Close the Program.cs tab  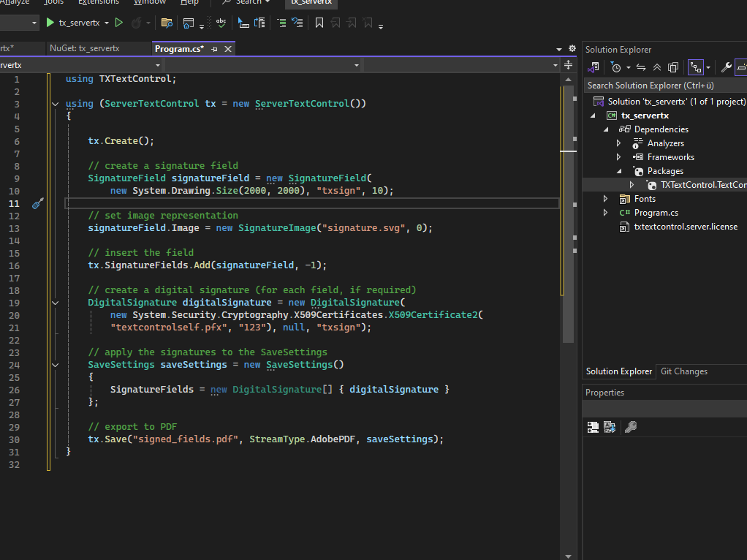(228, 49)
